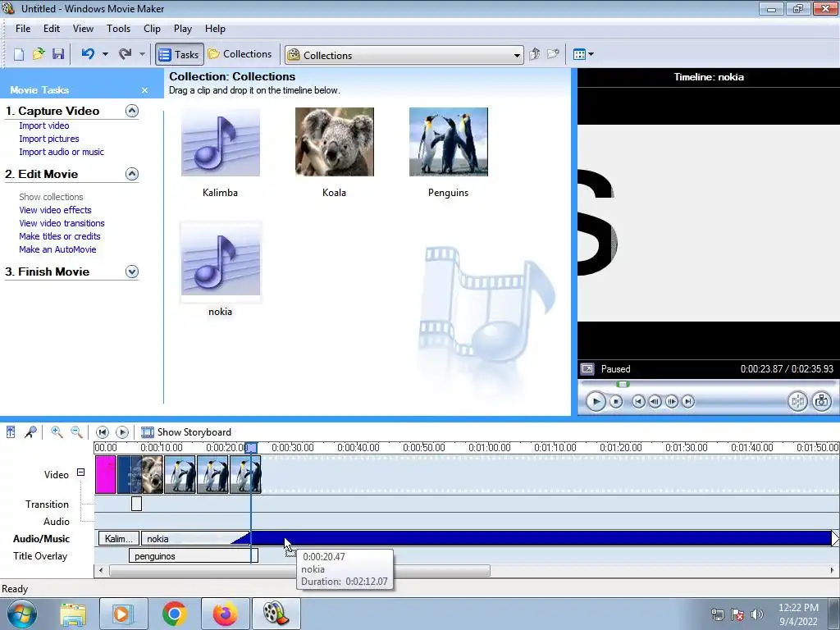Select the transition block on Transition track

(x=137, y=504)
